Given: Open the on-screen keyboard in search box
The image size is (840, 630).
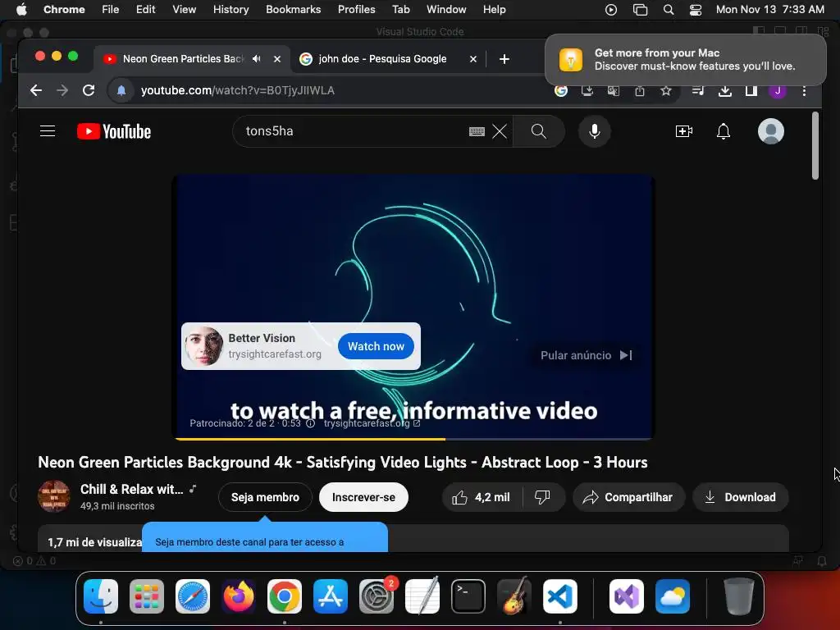Looking at the screenshot, I should (x=477, y=131).
